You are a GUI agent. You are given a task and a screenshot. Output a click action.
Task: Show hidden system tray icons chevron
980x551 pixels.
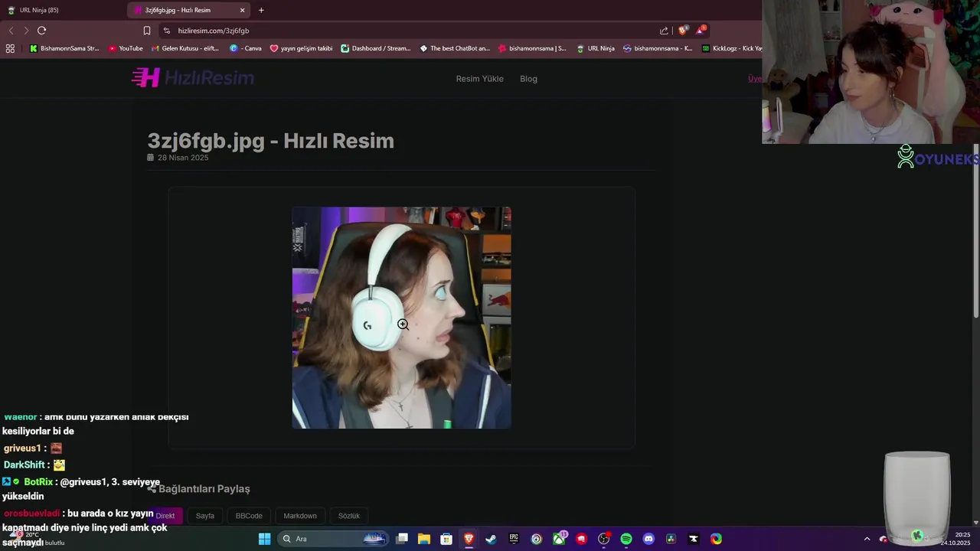pos(867,539)
